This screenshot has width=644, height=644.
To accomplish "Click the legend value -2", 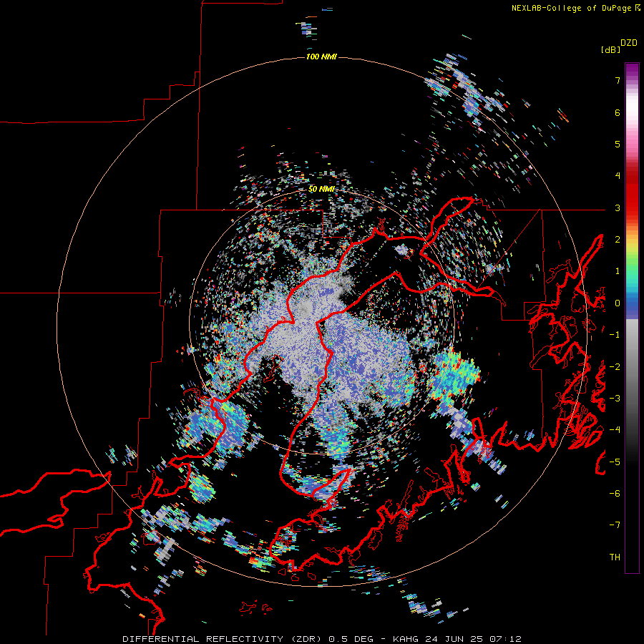I will pos(615,366).
